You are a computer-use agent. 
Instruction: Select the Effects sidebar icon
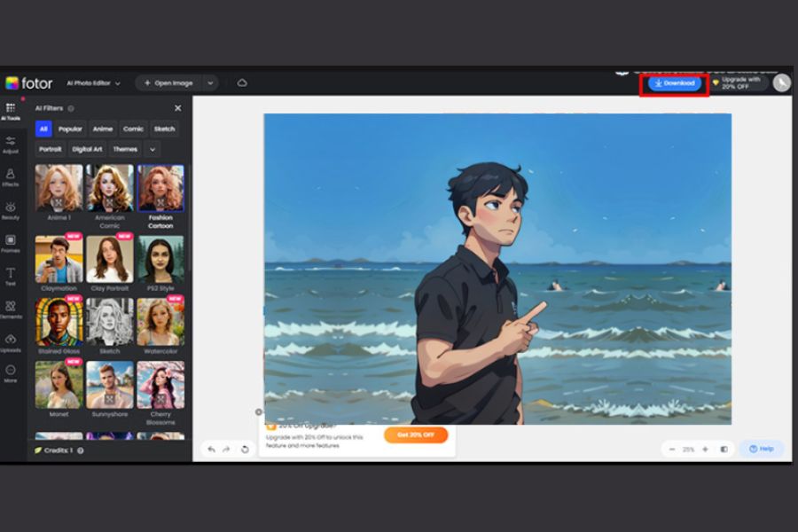point(11,176)
